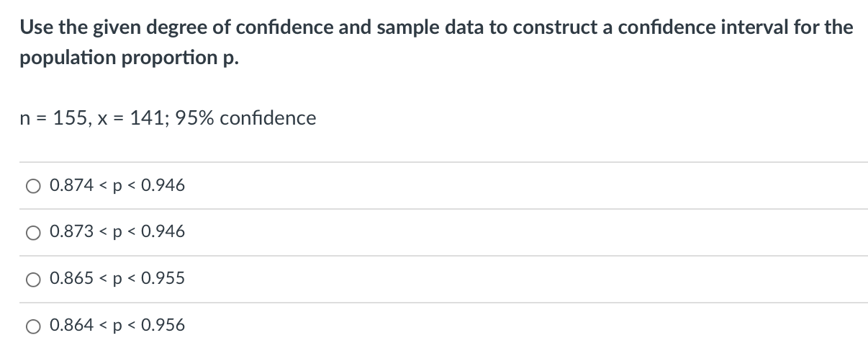Click the answer text "0.864 < p < 0.956"

tap(117, 325)
